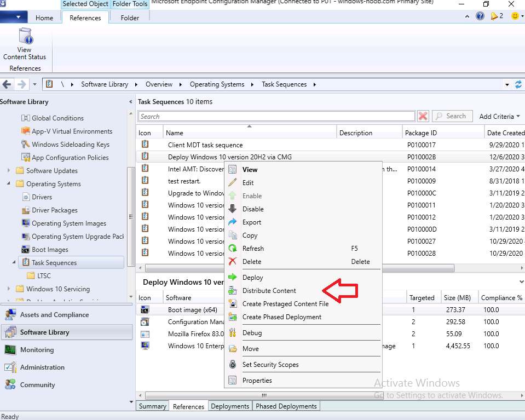The width and height of the screenshot is (525, 420).
Task: Click the Properties icon in the context menu
Action: (x=232, y=380)
